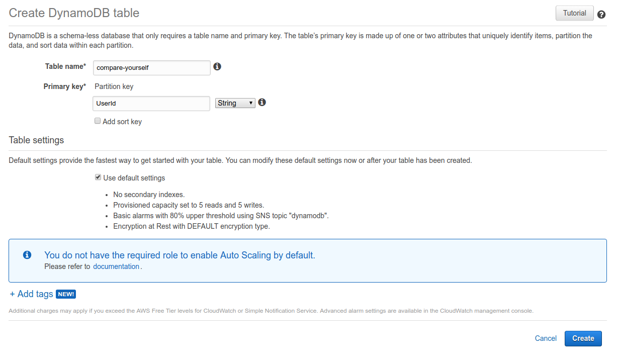Enable the Add sort key checkbox
The height and width of the screenshot is (364, 617).
(x=98, y=121)
